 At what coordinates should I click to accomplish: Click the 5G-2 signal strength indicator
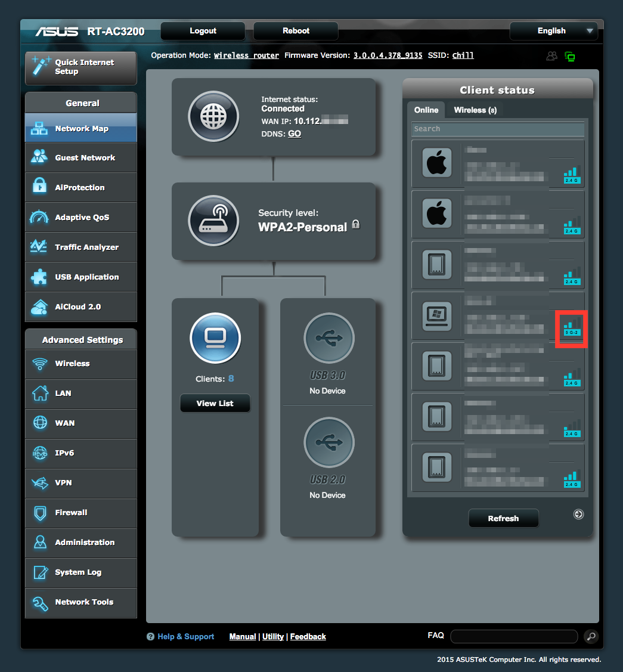572,327
